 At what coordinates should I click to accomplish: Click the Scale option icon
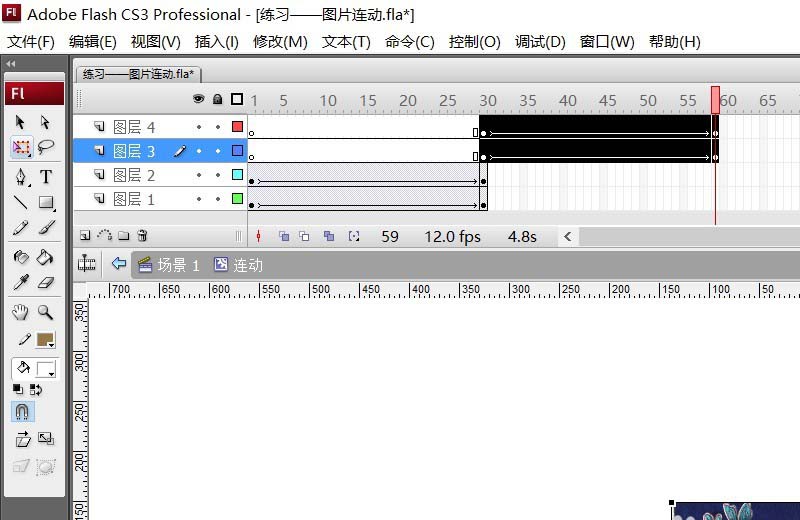46,438
